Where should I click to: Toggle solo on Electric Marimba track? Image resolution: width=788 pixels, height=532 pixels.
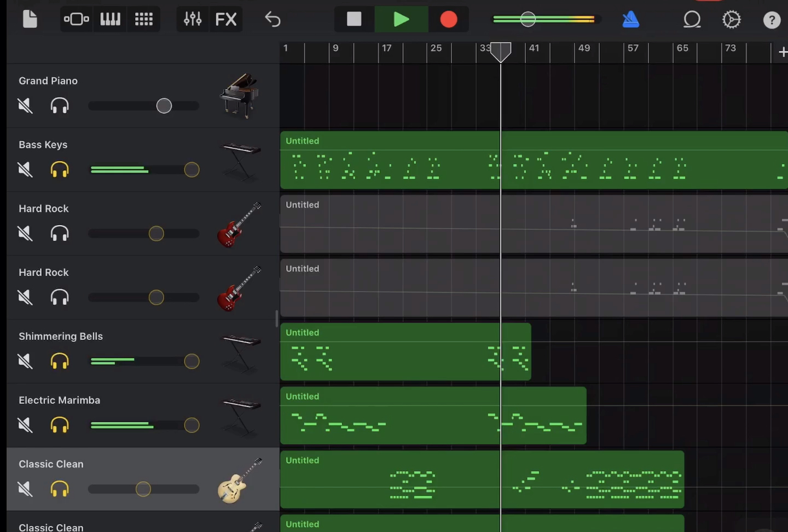(x=60, y=425)
